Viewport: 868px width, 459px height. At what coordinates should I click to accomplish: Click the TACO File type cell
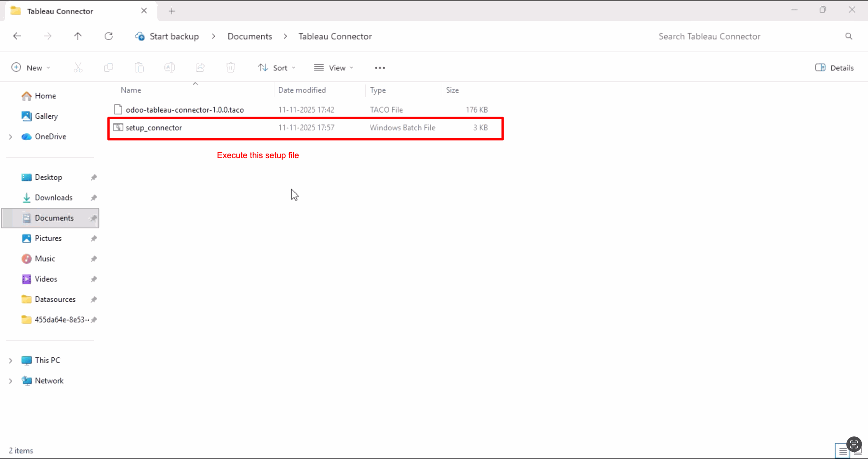click(386, 110)
